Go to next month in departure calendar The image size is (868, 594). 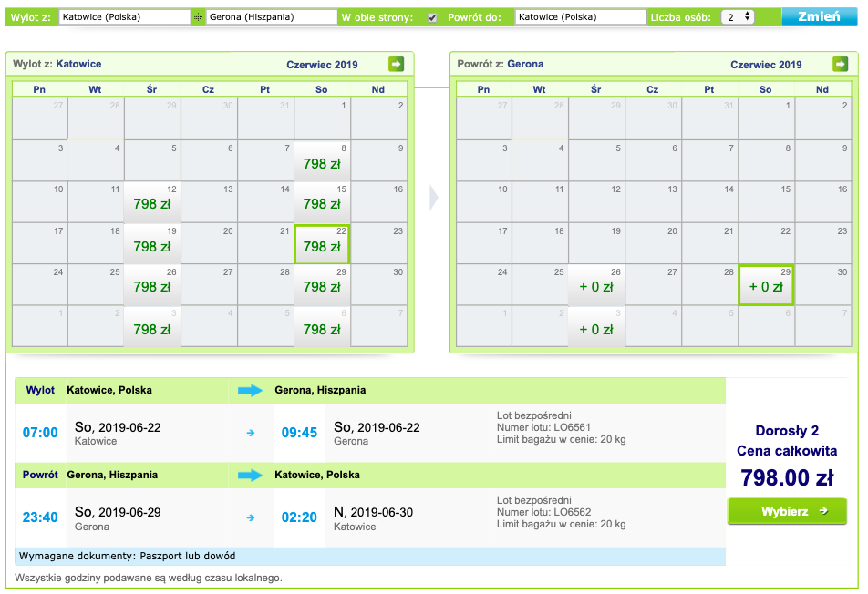396,64
